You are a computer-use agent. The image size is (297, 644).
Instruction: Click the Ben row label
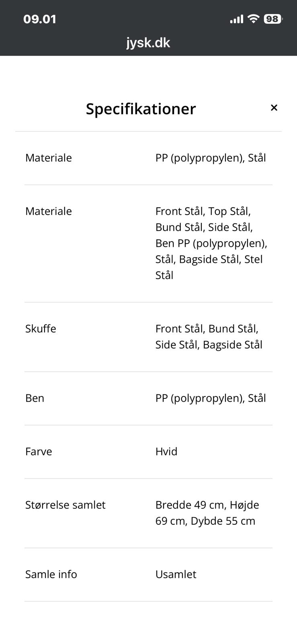[35, 398]
